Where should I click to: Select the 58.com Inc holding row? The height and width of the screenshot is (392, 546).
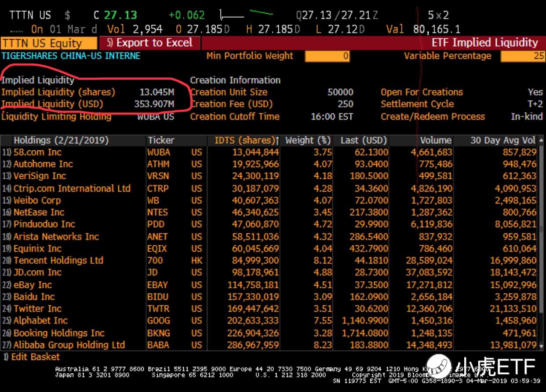269,152
